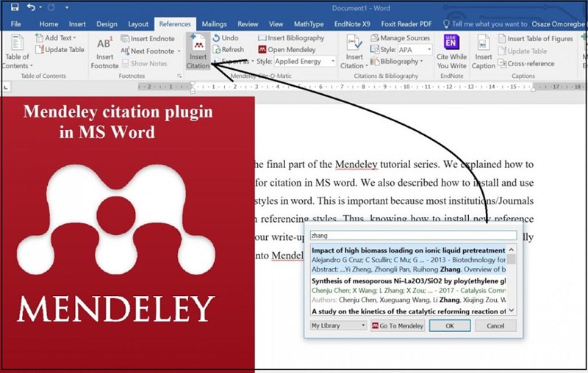The height and width of the screenshot is (373, 588).
Task: Click the search field containing 'zhang'
Action: point(413,236)
